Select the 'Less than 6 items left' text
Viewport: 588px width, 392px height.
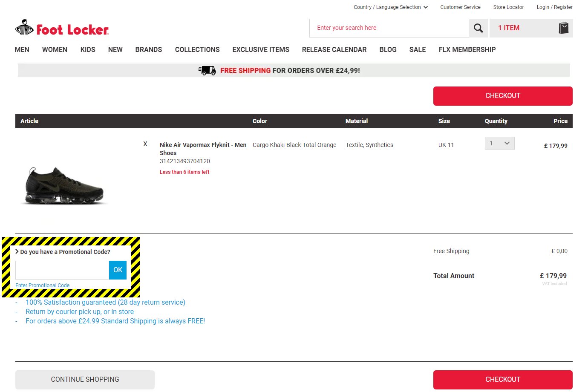point(184,172)
